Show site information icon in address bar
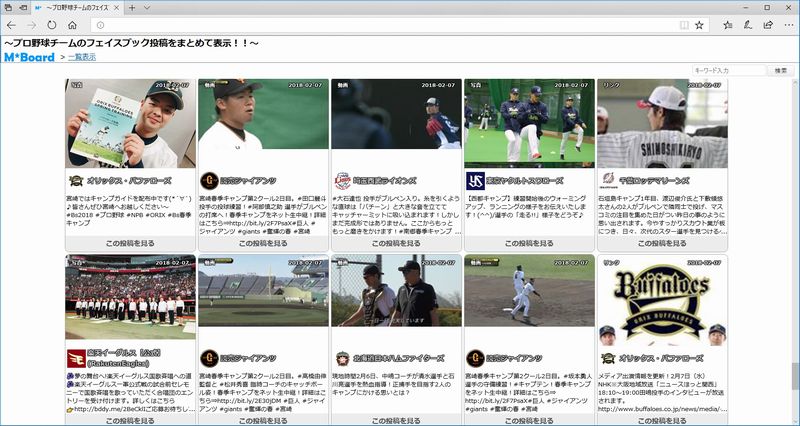Image resolution: width=800 pixels, height=426 pixels. pos(101,25)
